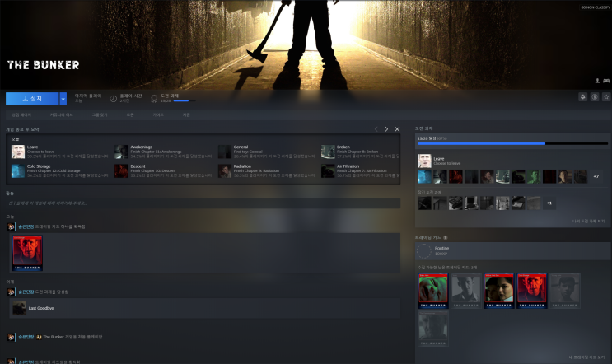The image size is (612, 364).
Task: Open the 가이드 guides tab
Action: tap(158, 115)
